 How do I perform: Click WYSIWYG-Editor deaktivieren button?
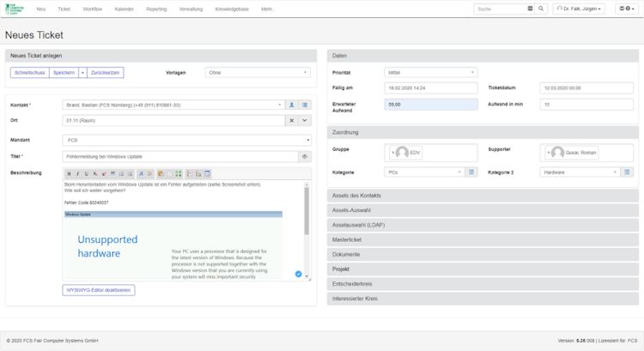pyautogui.click(x=99, y=290)
